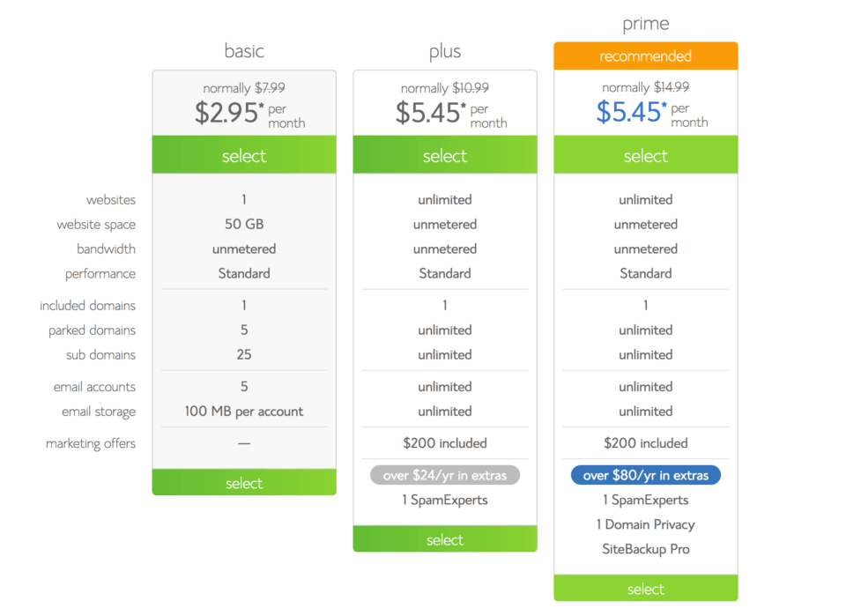Click bottom select button under prime plan
The width and height of the screenshot is (846, 616).
tap(646, 589)
